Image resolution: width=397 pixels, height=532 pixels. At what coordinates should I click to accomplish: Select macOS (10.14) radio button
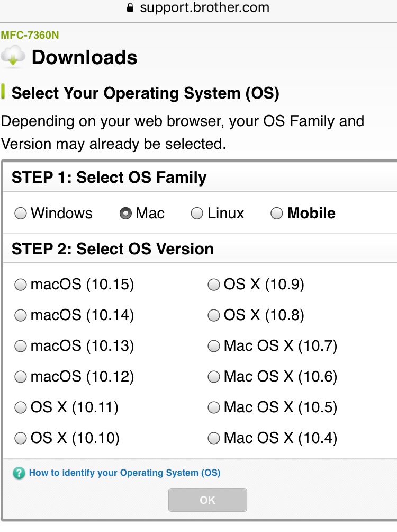[21, 316]
